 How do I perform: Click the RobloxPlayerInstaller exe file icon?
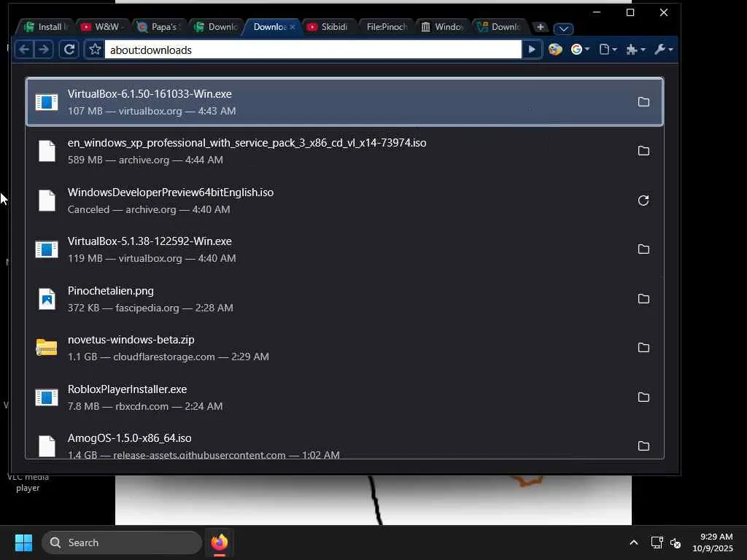pyautogui.click(x=47, y=397)
